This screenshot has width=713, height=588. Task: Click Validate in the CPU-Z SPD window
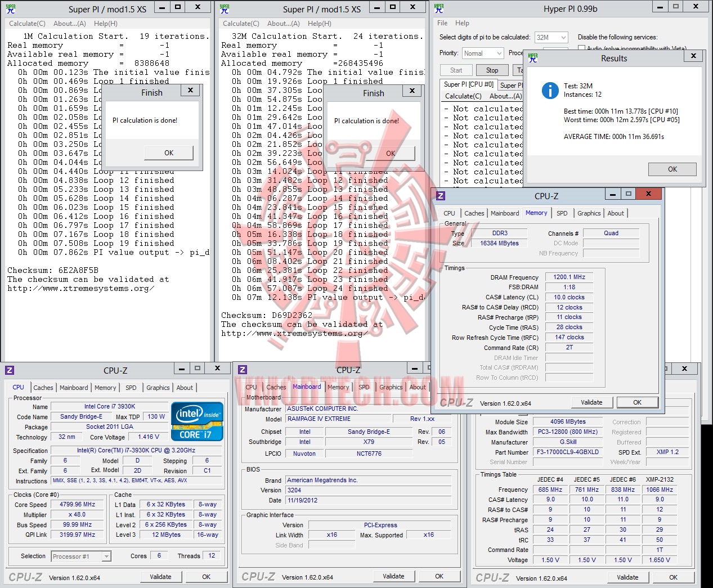[627, 577]
